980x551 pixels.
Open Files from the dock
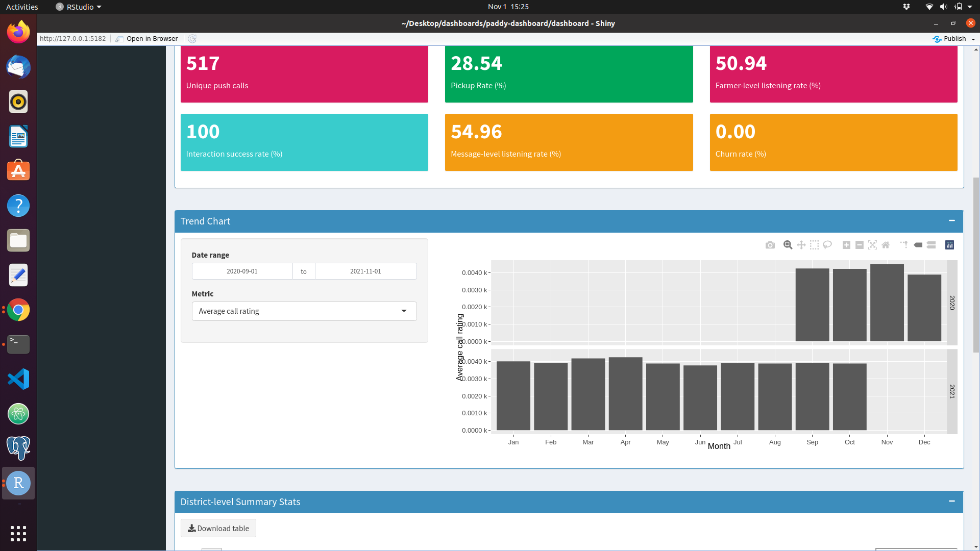coord(18,240)
